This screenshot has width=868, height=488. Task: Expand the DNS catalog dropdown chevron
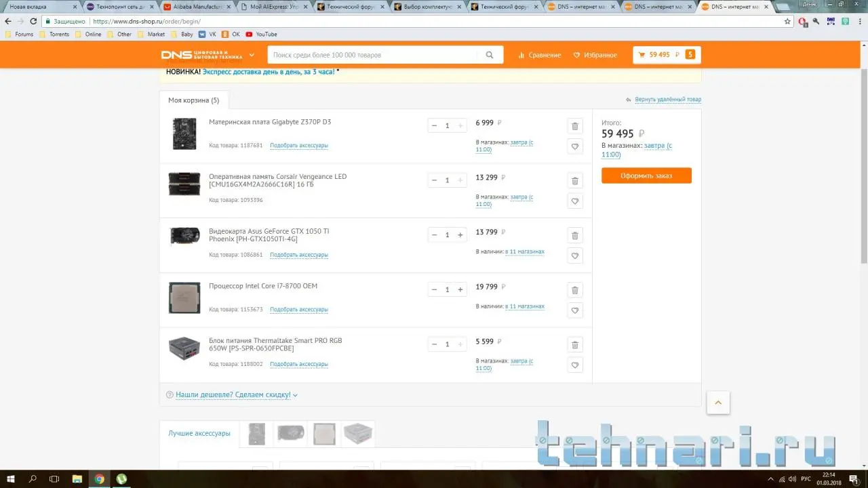pos(252,55)
